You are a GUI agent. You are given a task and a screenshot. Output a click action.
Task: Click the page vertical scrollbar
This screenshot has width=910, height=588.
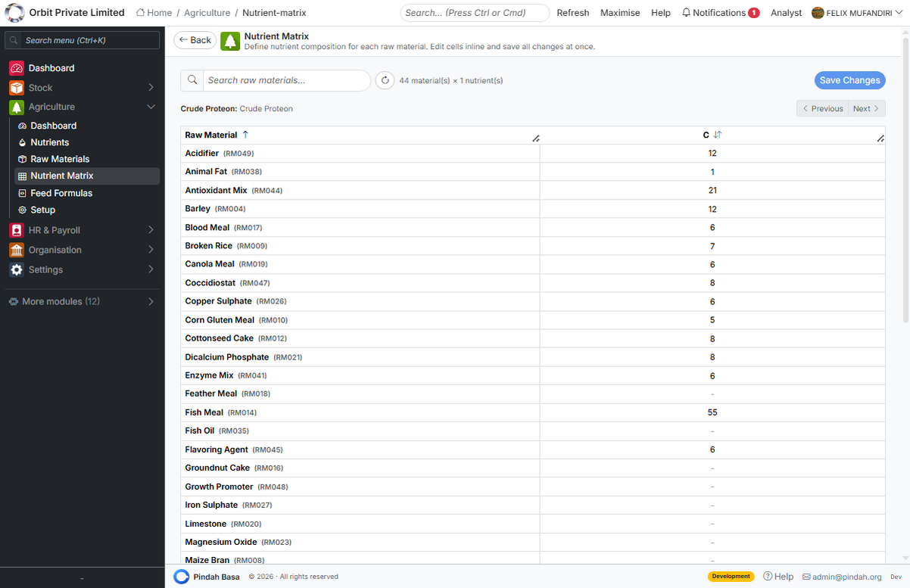tap(905, 179)
